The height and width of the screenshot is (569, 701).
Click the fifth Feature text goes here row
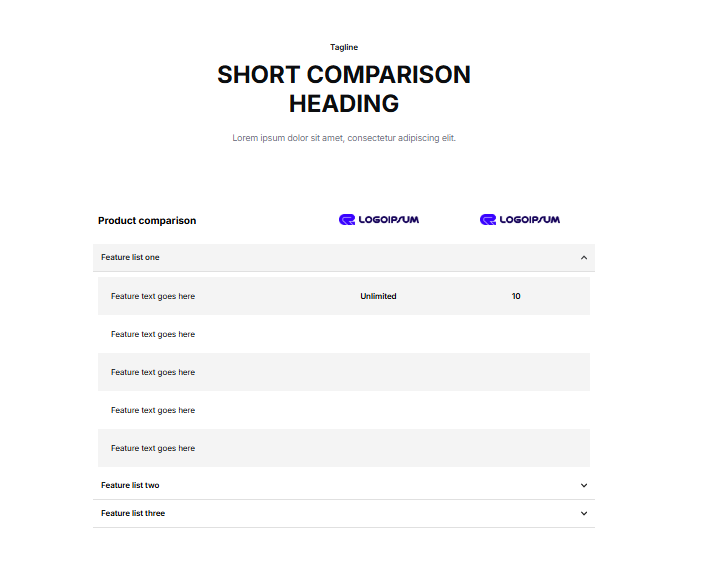(153, 449)
